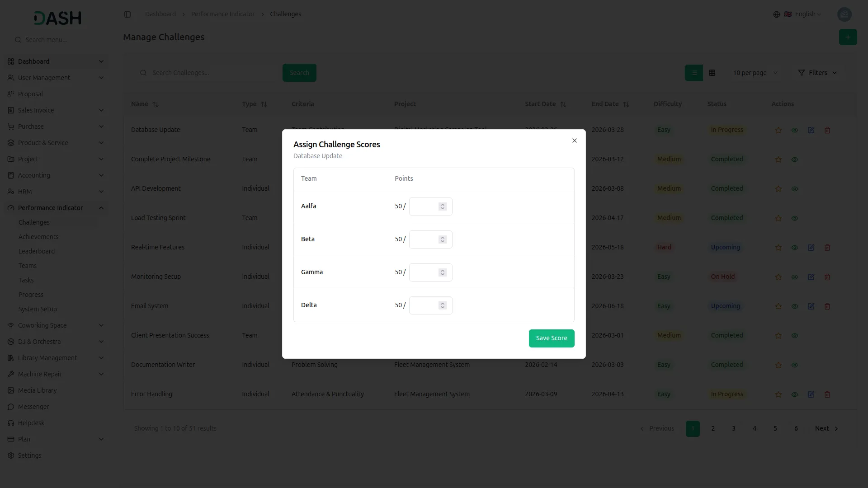Image resolution: width=868 pixels, height=488 pixels.
Task: Click eye icon for Email System row
Action: (794, 306)
